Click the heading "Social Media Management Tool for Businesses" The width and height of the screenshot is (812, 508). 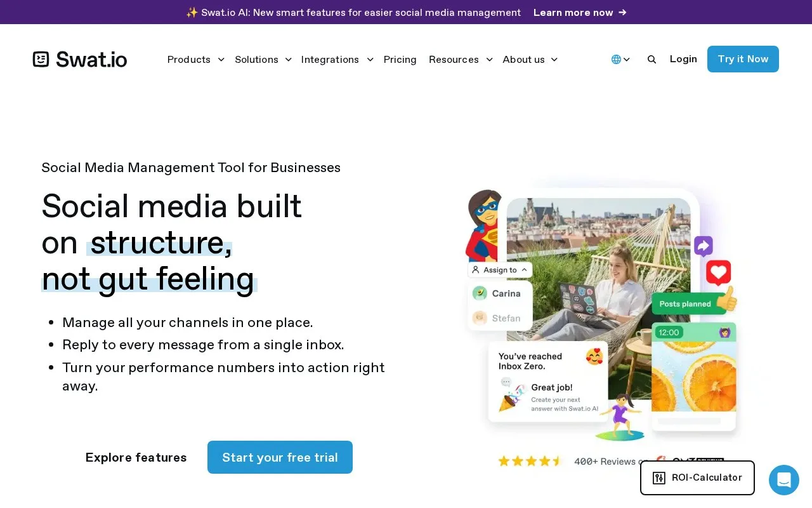pos(191,168)
